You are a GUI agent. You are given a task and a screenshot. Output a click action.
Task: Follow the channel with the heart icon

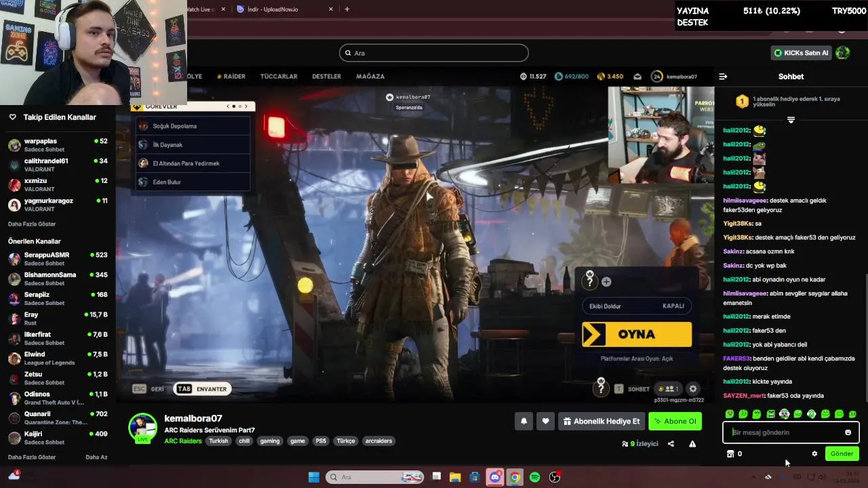[x=545, y=422]
